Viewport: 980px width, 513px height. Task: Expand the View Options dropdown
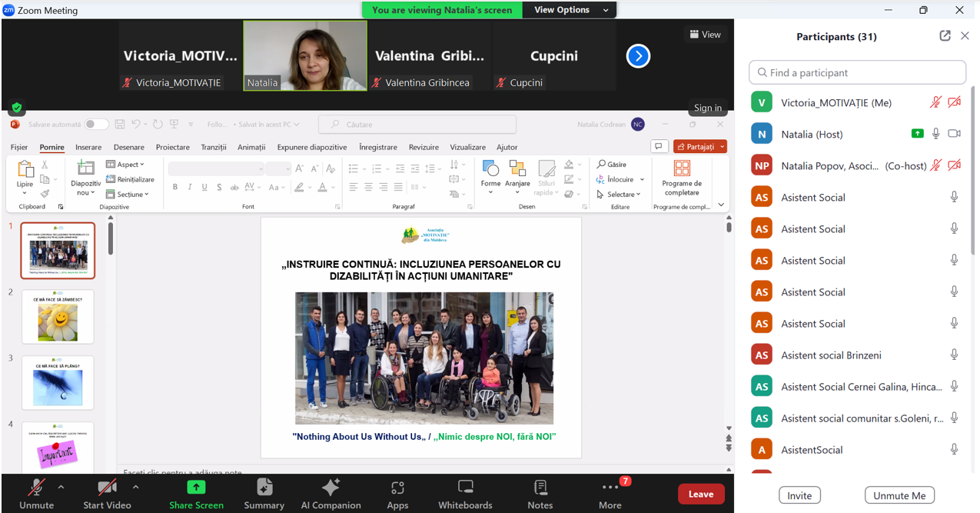click(571, 10)
